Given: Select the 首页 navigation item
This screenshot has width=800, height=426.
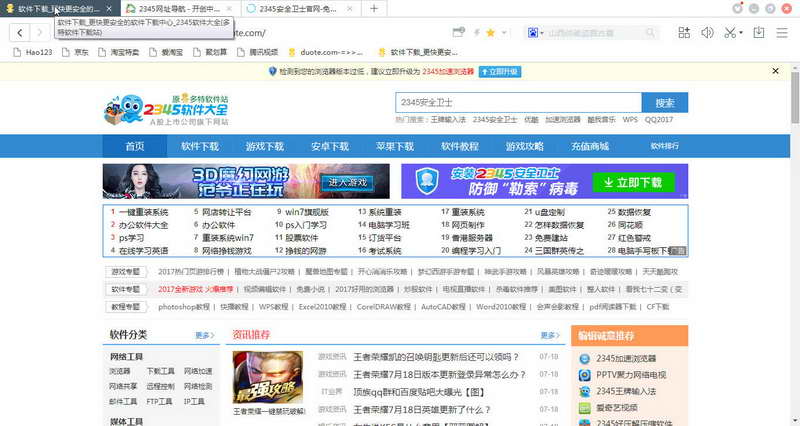Looking at the screenshot, I should click(x=135, y=146).
